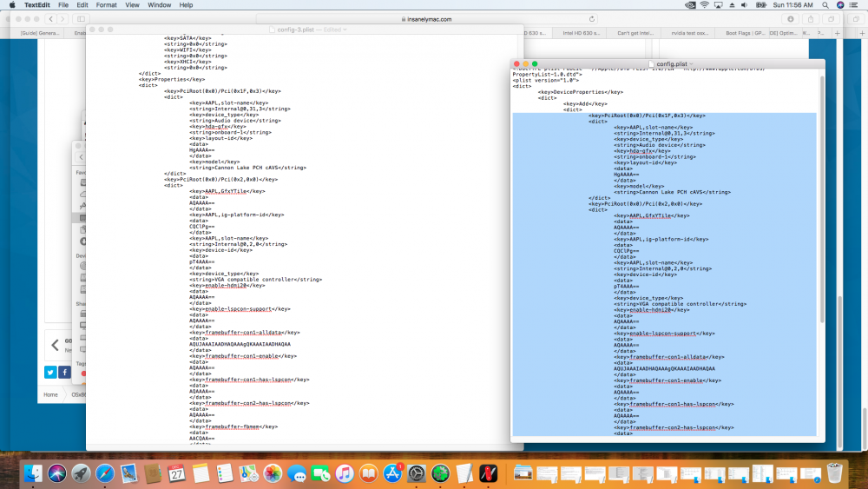The width and height of the screenshot is (868, 489).
Task: Open System Preferences gear in dock
Action: point(417,473)
